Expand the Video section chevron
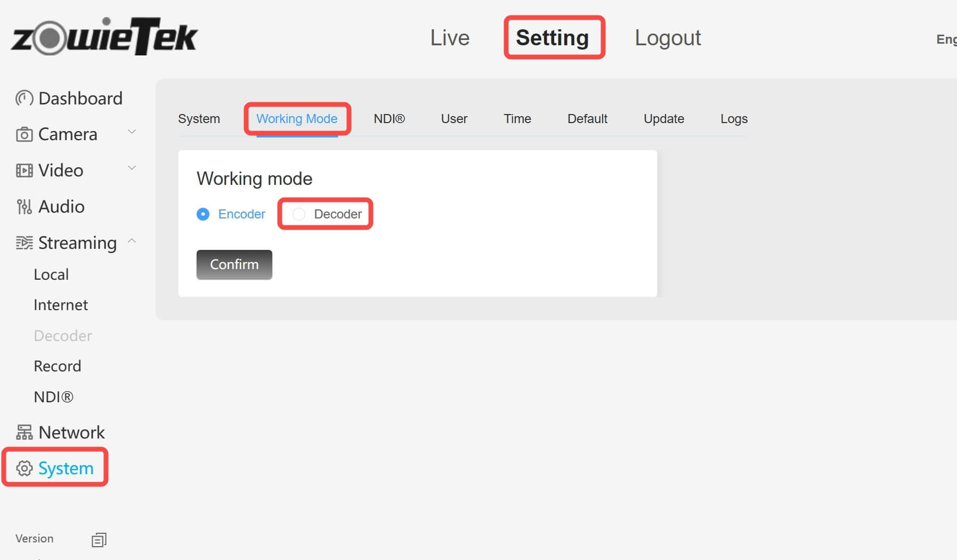 131,167
